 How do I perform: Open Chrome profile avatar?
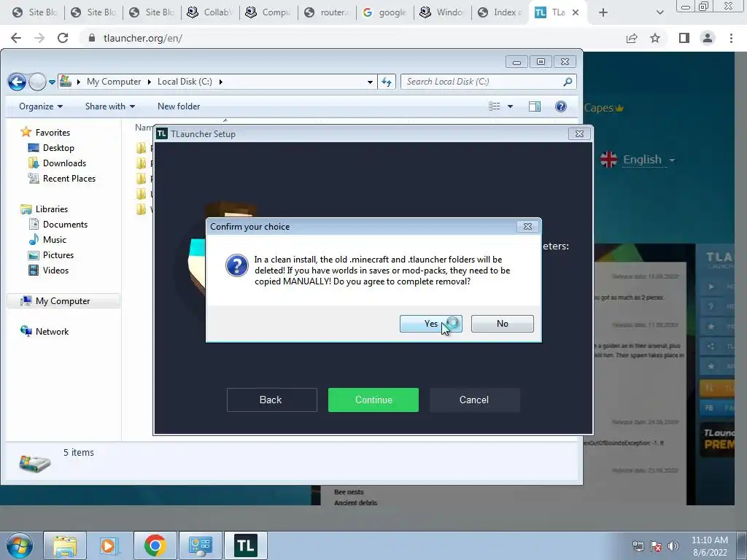click(708, 38)
